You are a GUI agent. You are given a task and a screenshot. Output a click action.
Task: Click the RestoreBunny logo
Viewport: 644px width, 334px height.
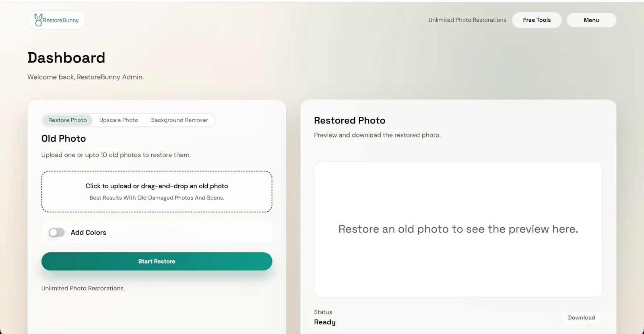(56, 20)
